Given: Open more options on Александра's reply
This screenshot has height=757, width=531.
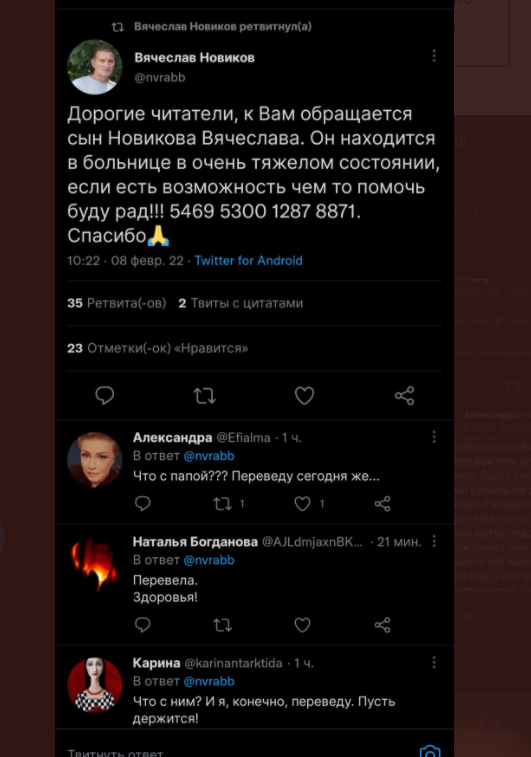Looking at the screenshot, I should point(434,437).
